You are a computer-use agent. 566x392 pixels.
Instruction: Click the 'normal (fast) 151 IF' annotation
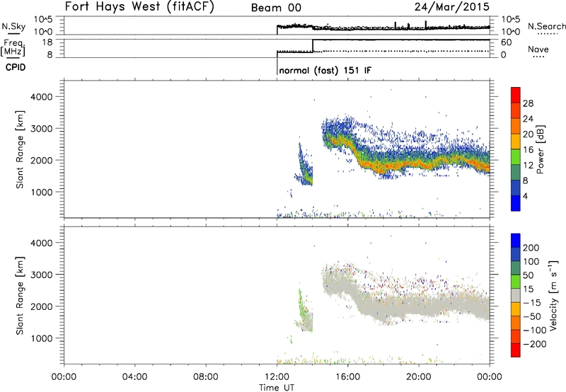pos(325,70)
